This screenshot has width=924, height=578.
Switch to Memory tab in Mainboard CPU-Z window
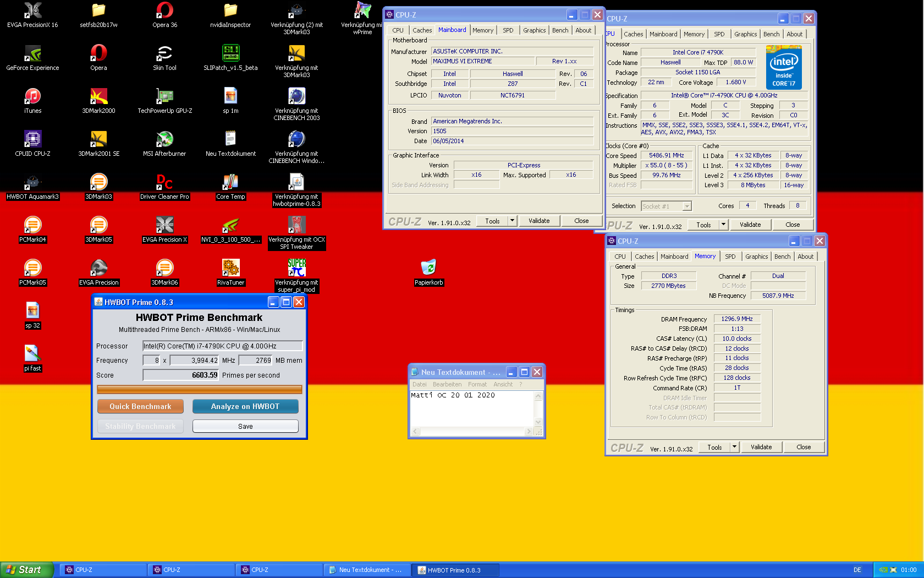coord(483,30)
